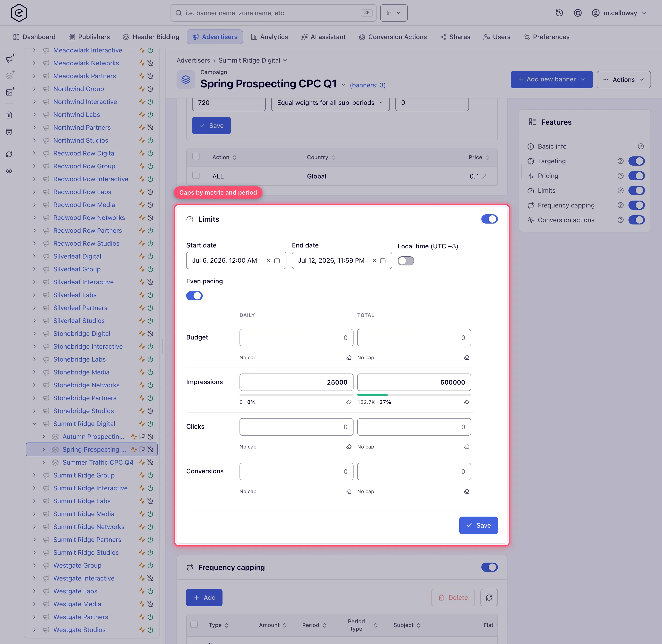Toggle Pricing feature in Features panel

point(636,176)
